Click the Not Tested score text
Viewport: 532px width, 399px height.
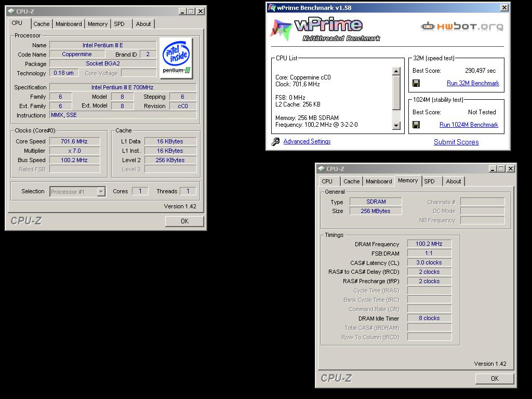pos(482,112)
